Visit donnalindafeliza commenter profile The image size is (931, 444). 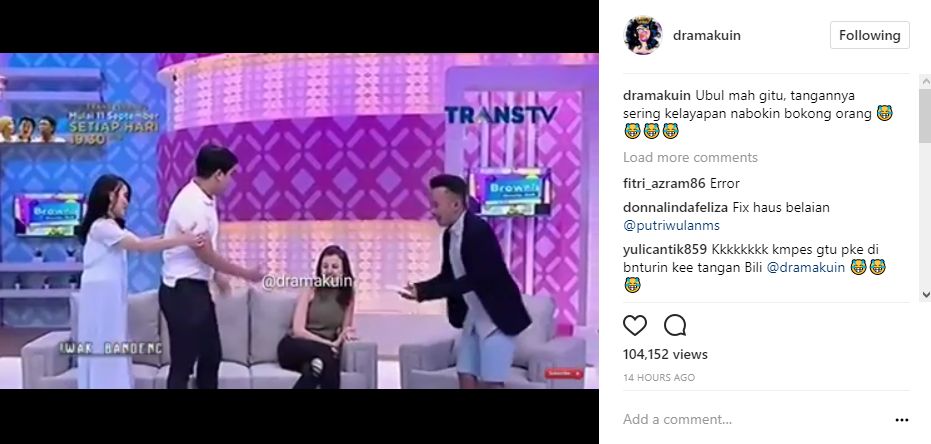coord(676,208)
